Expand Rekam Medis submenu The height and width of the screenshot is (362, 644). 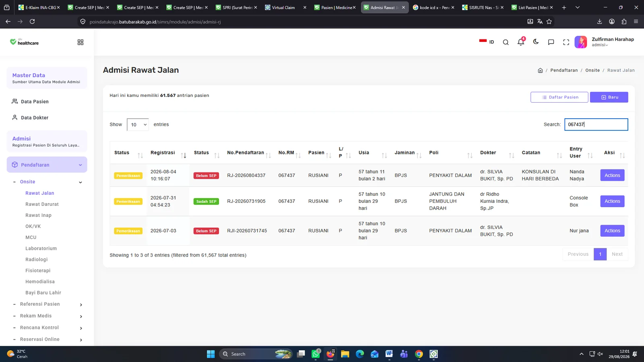point(48,316)
